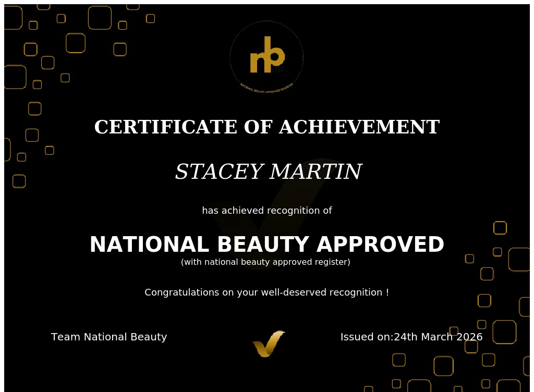Viewport: 534px width, 392px height.
Task: Click the exclamation mark ending congratulations line
Action: [387, 292]
